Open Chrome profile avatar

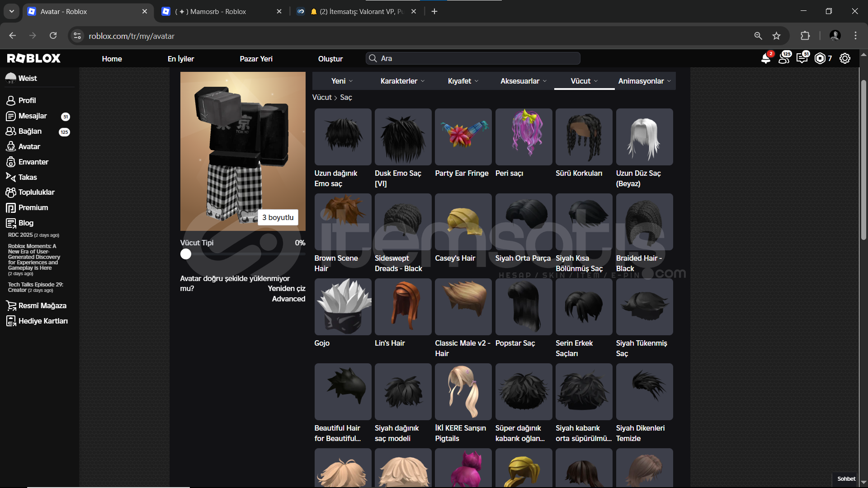835,36
